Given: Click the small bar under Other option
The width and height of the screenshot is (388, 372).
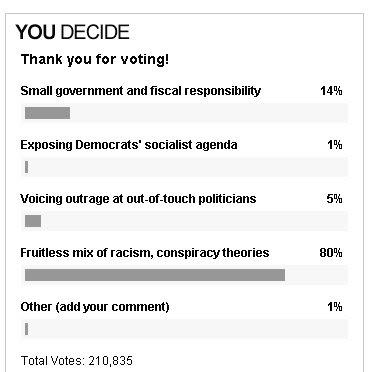Looking at the screenshot, I should (x=26, y=329).
